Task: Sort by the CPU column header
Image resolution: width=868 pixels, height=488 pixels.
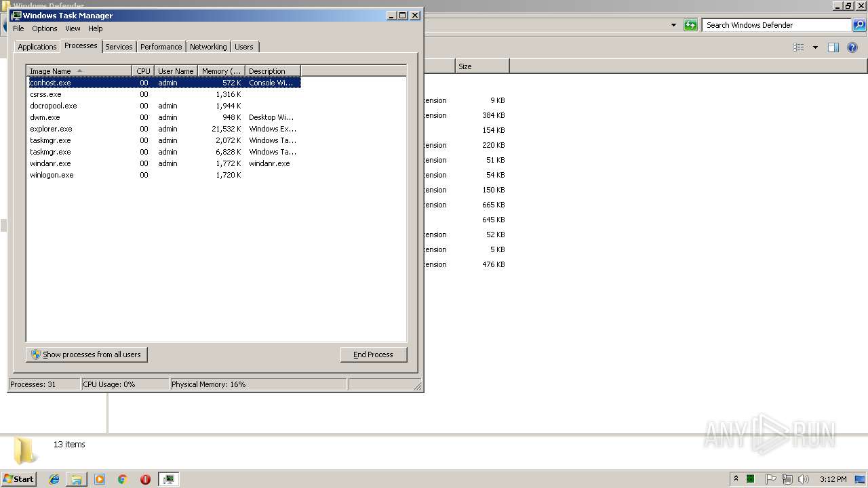Action: tap(143, 71)
